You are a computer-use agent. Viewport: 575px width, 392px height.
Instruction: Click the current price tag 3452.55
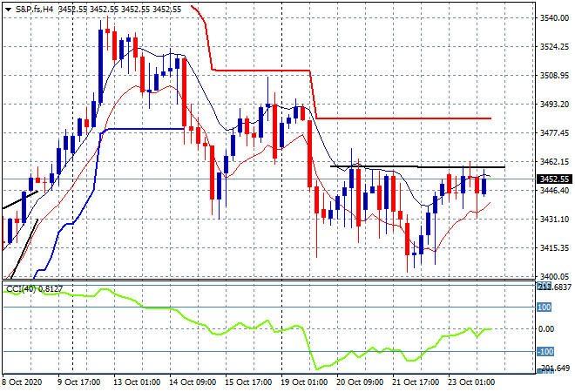coord(554,179)
